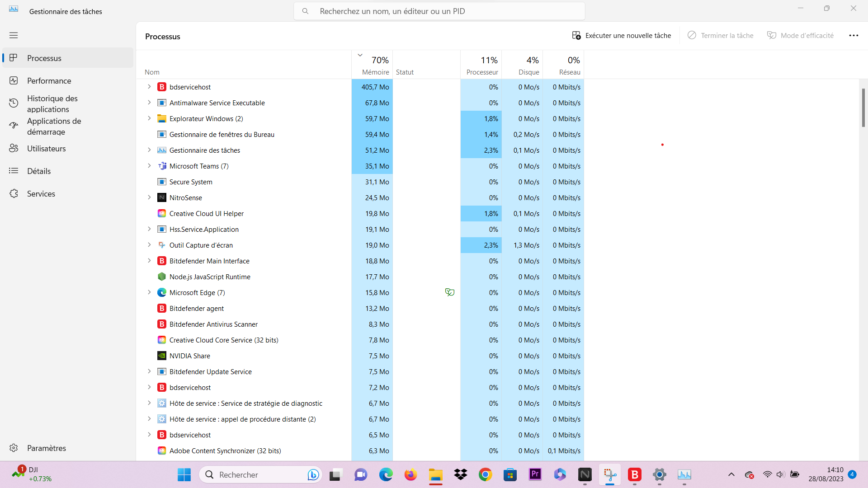This screenshot has width=868, height=488.
Task: Expand Explorateur Windows (2) process
Action: point(149,118)
